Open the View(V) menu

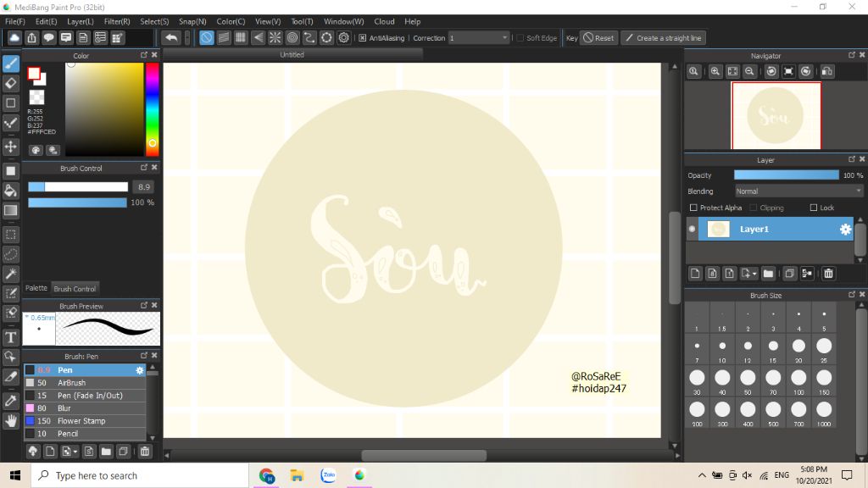coord(268,21)
